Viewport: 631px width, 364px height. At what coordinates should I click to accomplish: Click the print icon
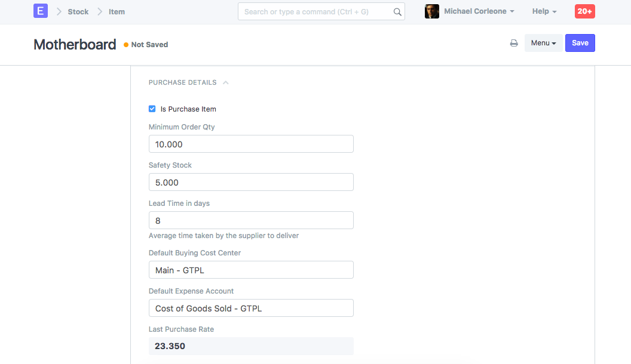[514, 43]
